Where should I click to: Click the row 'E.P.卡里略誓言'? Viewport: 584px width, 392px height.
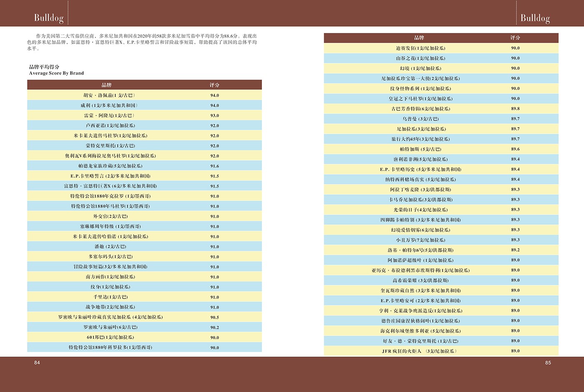(144, 176)
